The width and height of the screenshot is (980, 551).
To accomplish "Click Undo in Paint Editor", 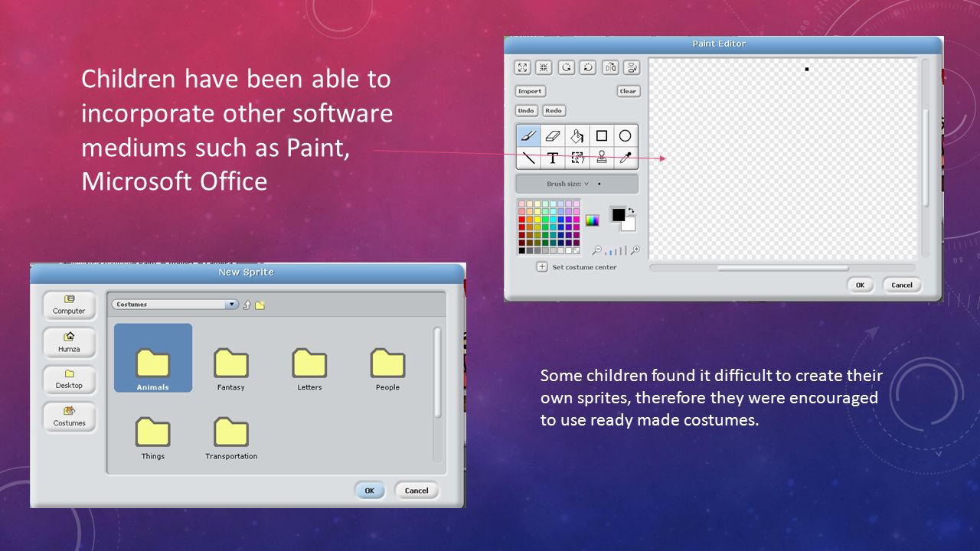I will pos(526,111).
